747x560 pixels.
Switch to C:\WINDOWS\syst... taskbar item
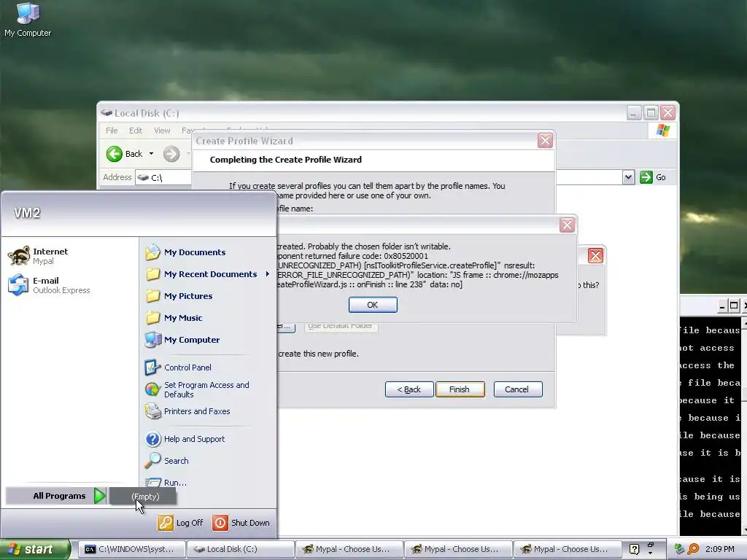(131, 549)
